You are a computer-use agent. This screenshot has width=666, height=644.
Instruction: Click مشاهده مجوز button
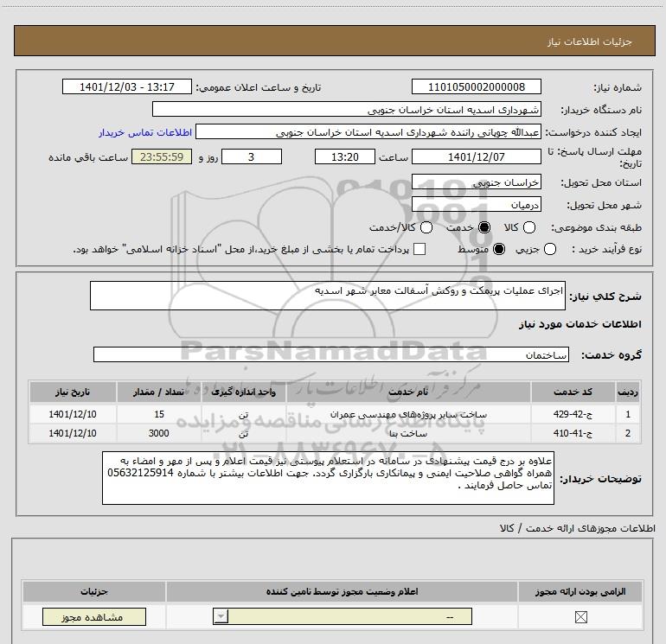click(94, 617)
